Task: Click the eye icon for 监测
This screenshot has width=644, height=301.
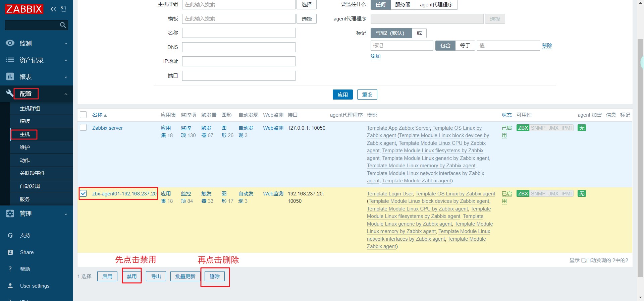Action: [10, 43]
